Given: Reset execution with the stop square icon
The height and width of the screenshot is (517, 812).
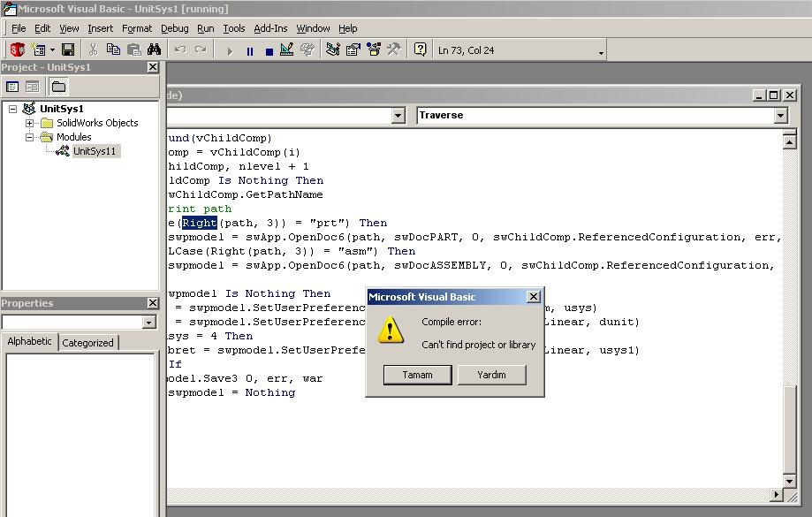Looking at the screenshot, I should 269,50.
